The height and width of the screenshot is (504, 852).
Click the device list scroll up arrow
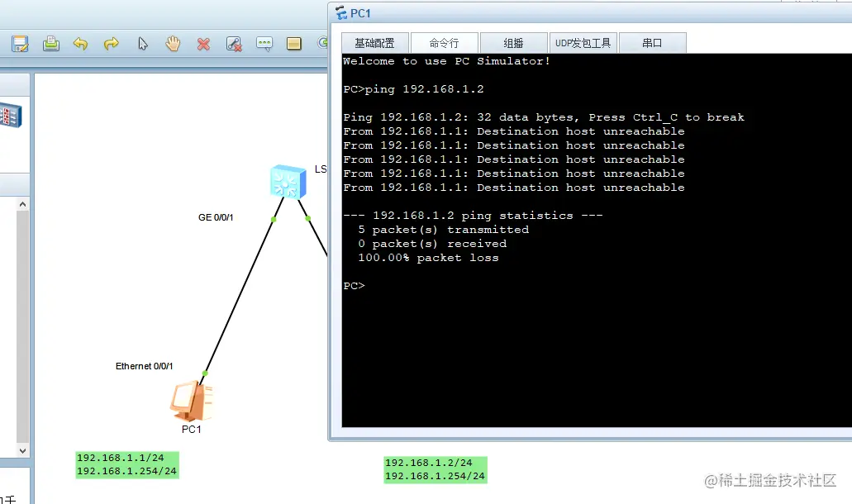(x=22, y=204)
